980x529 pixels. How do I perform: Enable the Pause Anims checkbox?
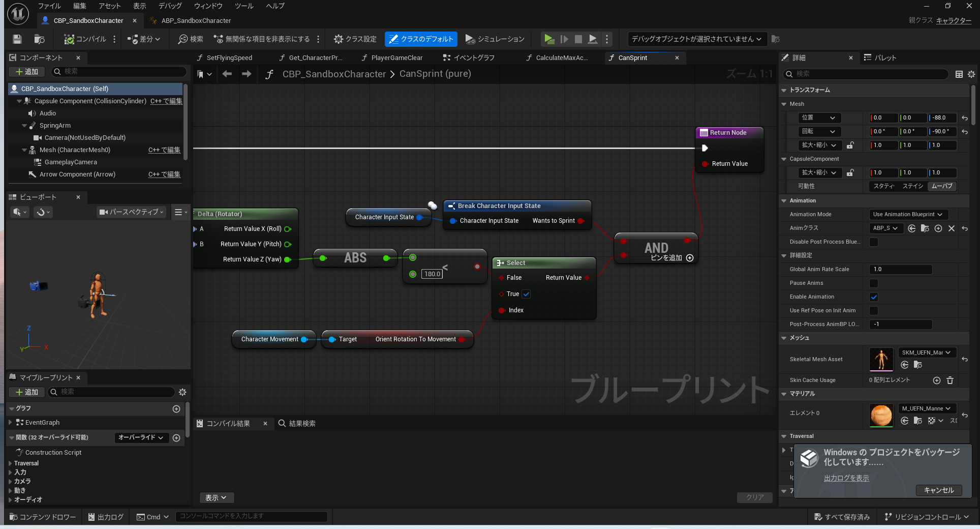[x=874, y=283]
